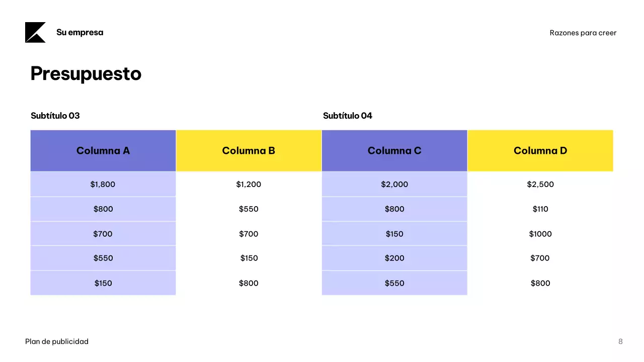Select the $1,800 cell in Columna A
Viewport: 644px width, 362px height.
[103, 185]
